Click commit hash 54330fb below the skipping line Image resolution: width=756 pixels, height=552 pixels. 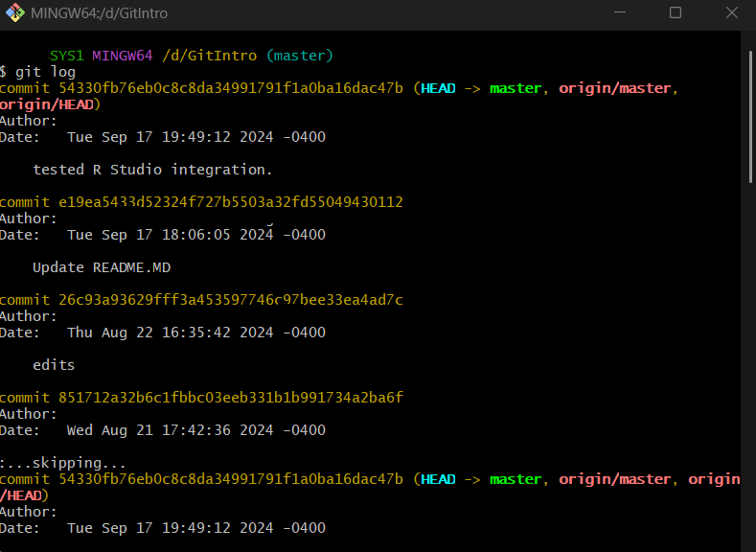click(231, 479)
